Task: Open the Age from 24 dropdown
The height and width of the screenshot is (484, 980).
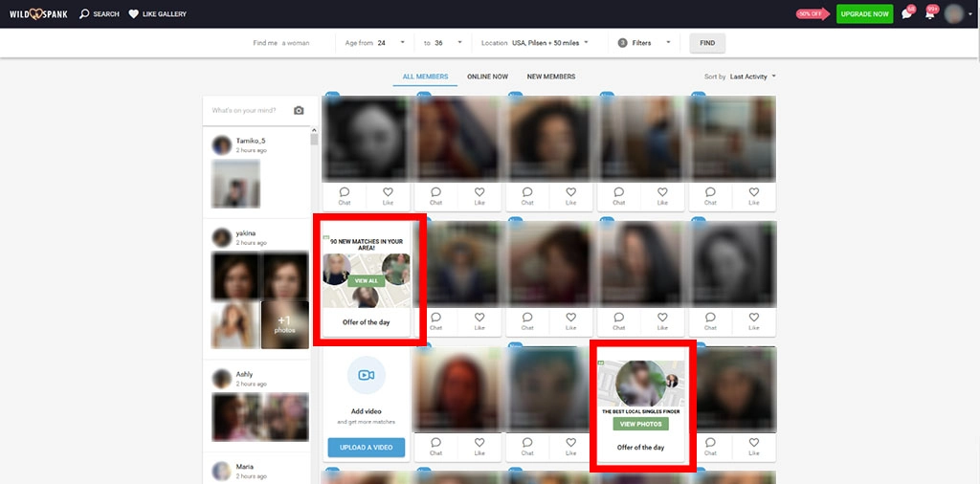Action: (375, 43)
